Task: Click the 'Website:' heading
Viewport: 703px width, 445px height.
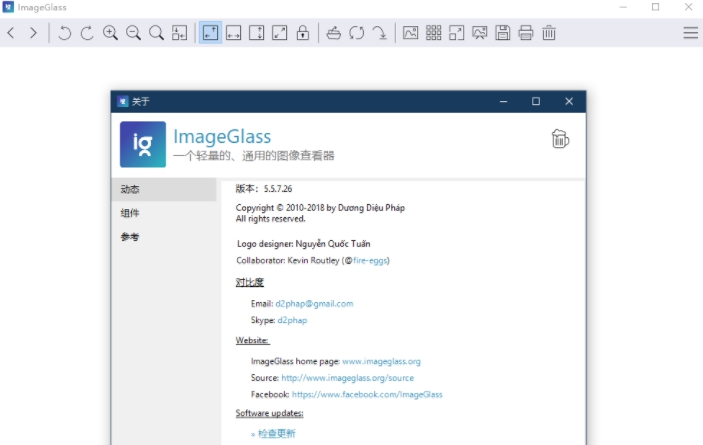Action: click(x=252, y=341)
